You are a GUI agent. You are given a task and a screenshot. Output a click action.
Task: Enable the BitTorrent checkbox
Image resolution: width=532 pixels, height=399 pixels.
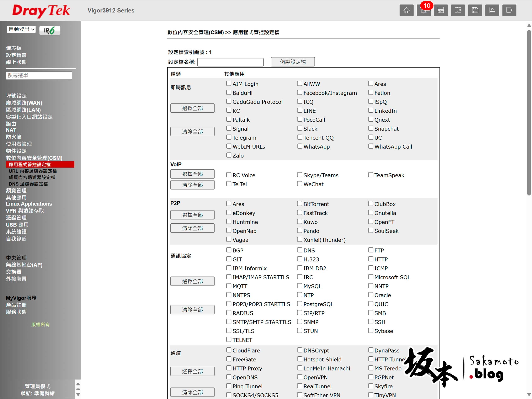[x=299, y=204]
